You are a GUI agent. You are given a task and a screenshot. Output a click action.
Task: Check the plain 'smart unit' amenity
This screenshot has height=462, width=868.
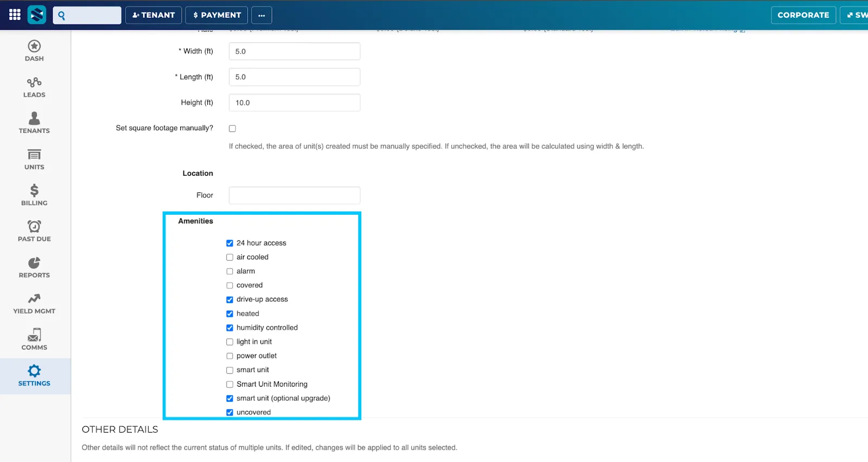[x=230, y=370]
